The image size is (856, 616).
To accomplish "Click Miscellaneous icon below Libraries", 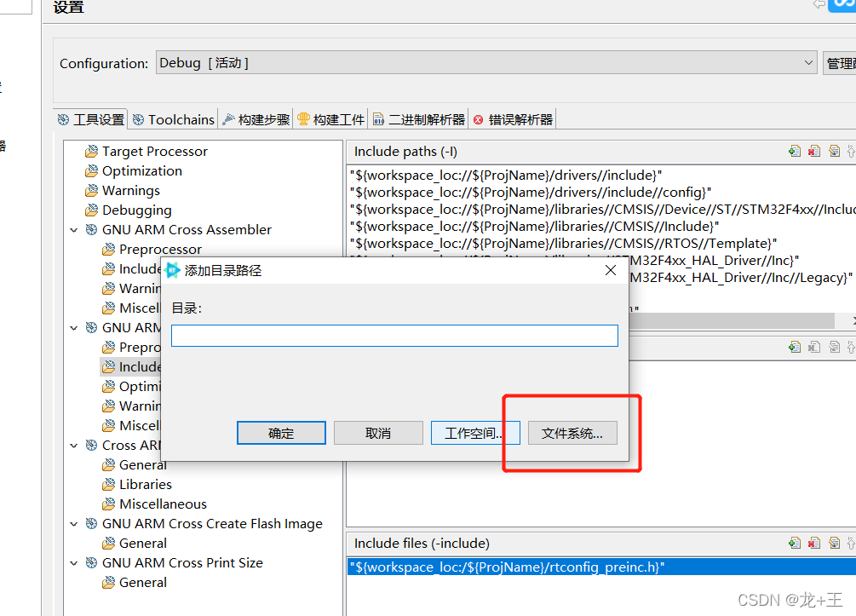I will 109,504.
